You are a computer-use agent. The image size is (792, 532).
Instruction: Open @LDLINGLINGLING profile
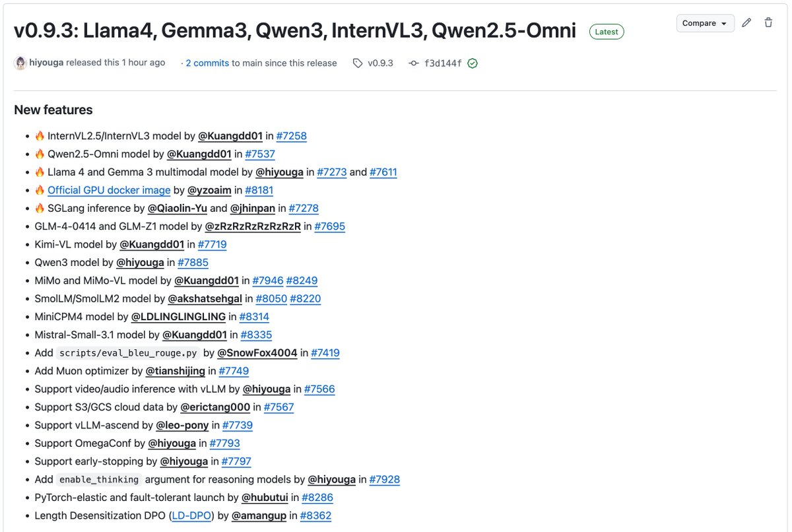tap(178, 317)
